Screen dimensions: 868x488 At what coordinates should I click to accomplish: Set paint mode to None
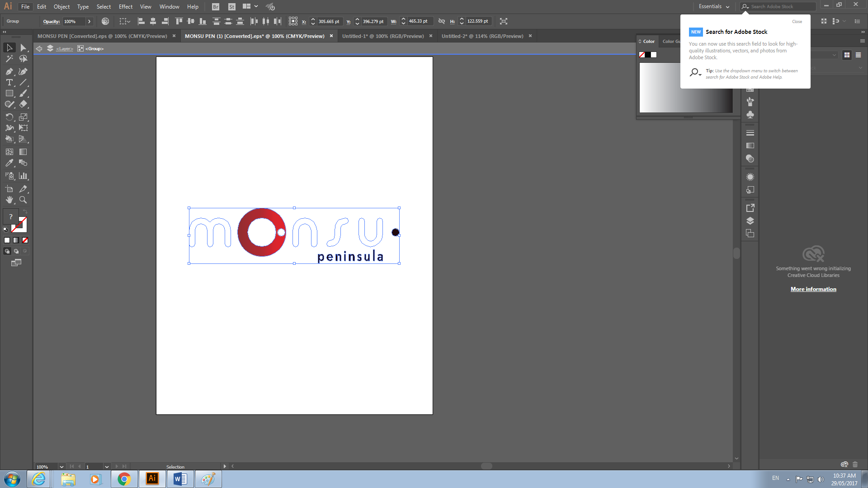25,240
